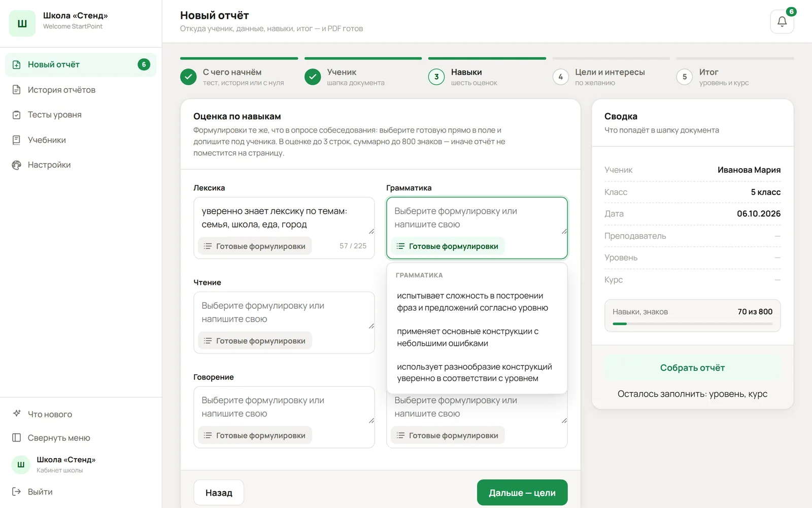Click the Новый отчёт sidebar icon

pyautogui.click(x=17, y=65)
